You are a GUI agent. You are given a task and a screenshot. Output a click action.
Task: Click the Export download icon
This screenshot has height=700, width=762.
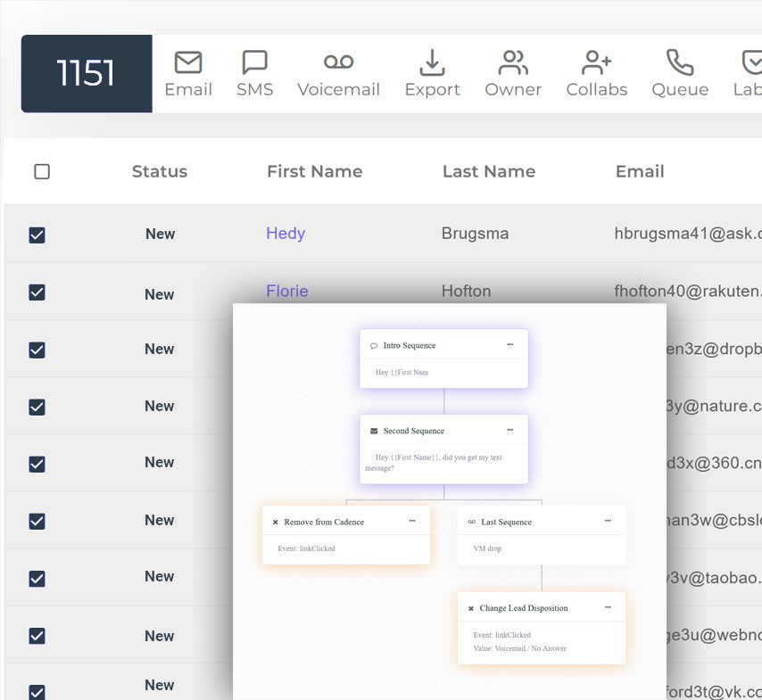[x=432, y=62]
